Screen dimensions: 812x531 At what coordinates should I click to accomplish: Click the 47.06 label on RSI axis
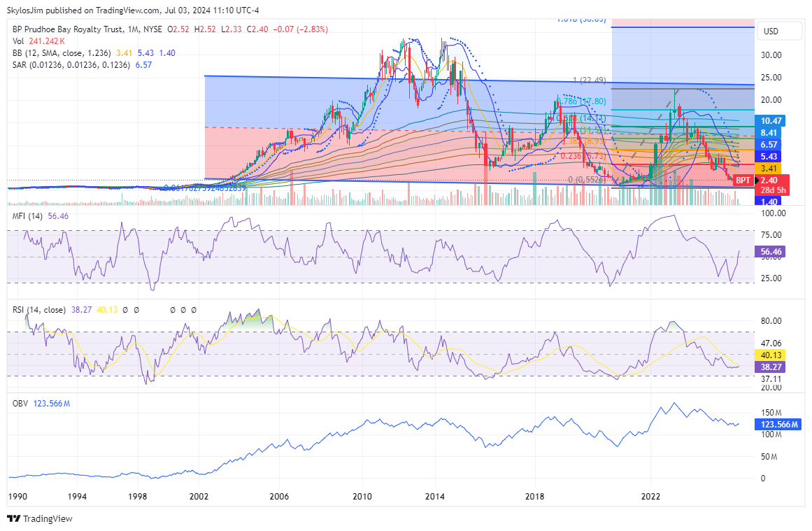point(771,344)
